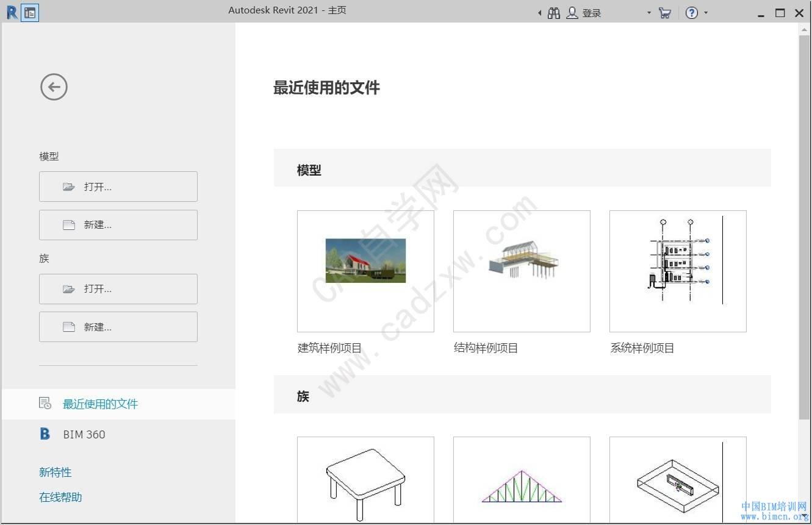Image resolution: width=812 pixels, height=525 pixels.
Task: Click 新建... under the 族 section
Action: [x=118, y=327]
